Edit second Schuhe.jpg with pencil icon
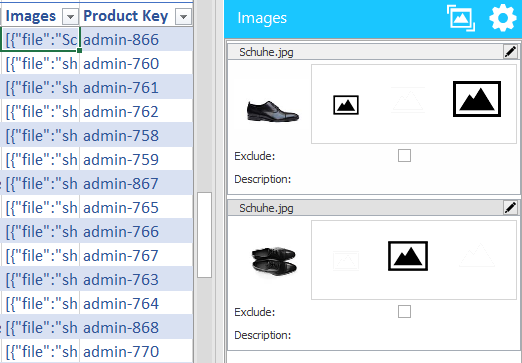 tap(510, 208)
